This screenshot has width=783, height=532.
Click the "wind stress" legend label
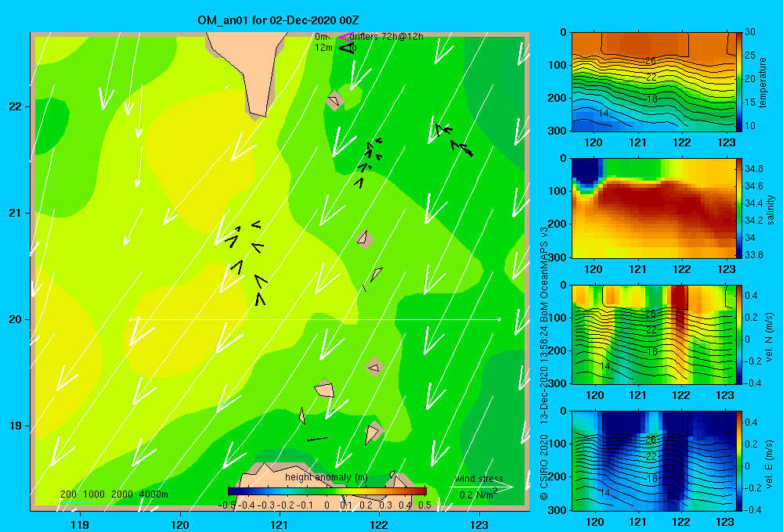pyautogui.click(x=479, y=478)
